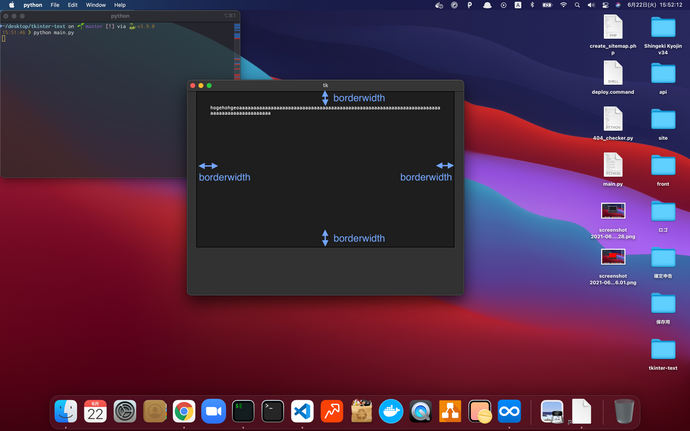Select the 保存用 folder on desktop
690x431 pixels.
pyautogui.click(x=663, y=308)
